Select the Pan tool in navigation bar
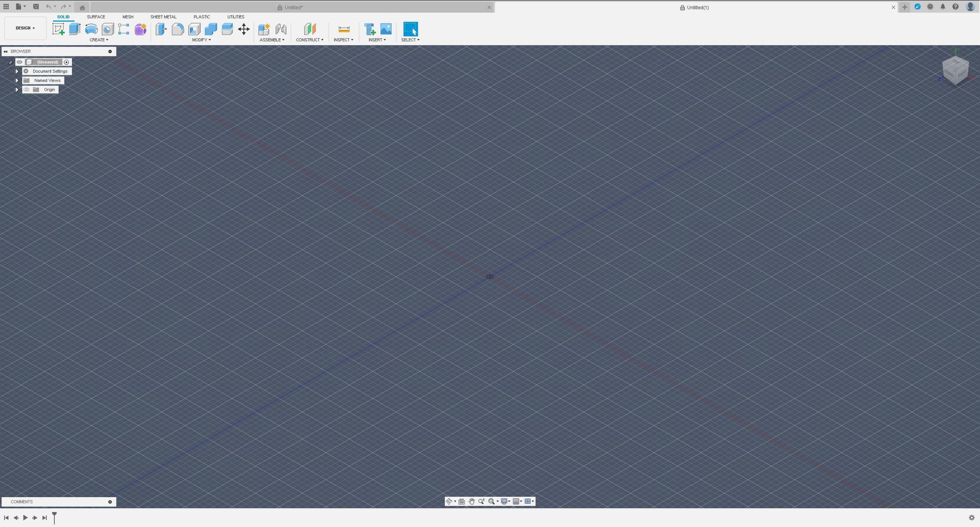This screenshot has height=527, width=980. tap(472, 501)
